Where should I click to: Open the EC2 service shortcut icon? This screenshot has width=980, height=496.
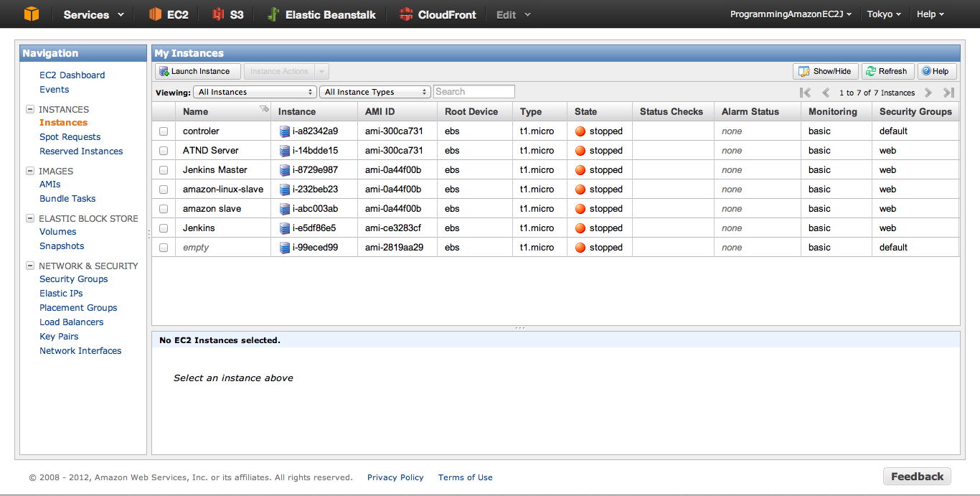coord(155,14)
